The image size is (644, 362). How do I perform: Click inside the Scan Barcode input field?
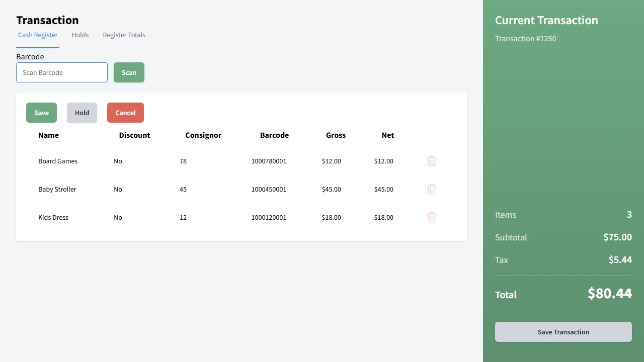[x=61, y=72]
